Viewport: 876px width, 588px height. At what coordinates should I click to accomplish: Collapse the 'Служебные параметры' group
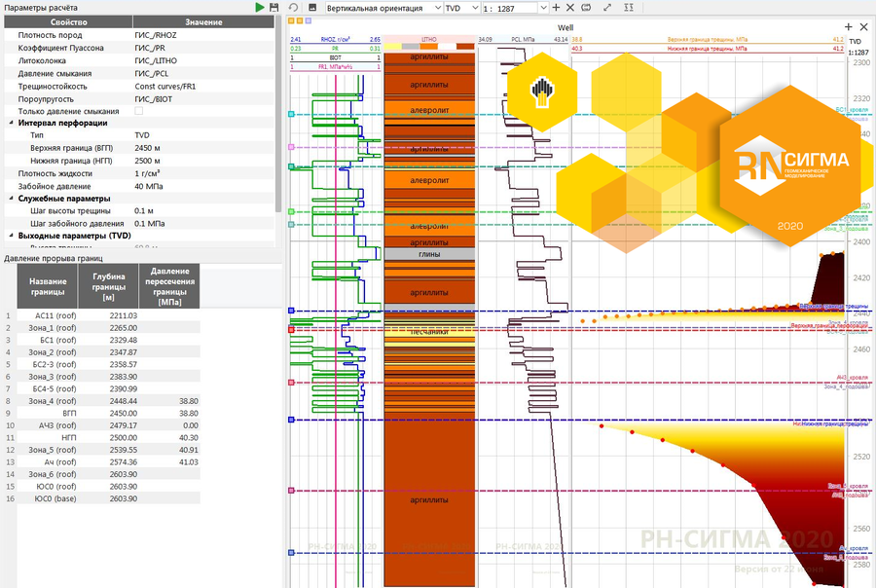click(11, 199)
